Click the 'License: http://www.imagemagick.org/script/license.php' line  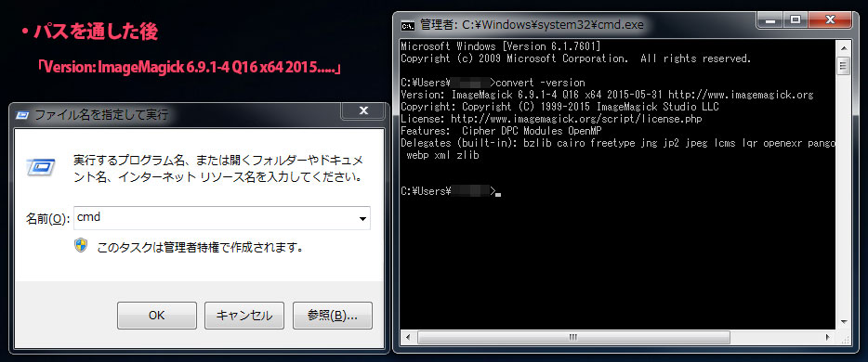[x=552, y=119]
